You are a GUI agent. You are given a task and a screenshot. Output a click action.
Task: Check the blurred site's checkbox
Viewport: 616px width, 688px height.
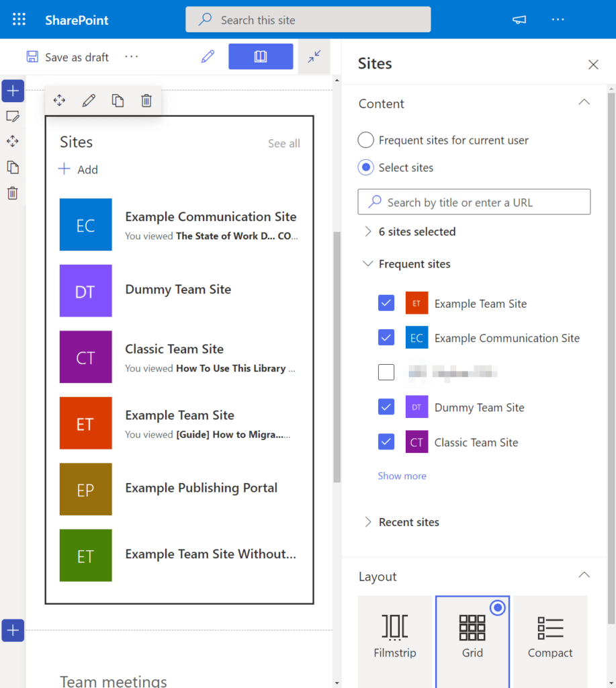(x=386, y=372)
